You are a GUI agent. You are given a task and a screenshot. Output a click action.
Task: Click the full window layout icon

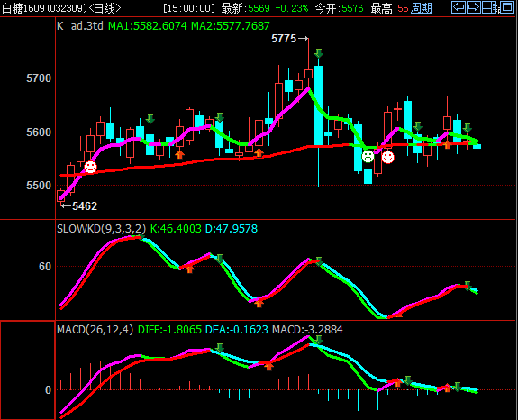click(507, 7)
